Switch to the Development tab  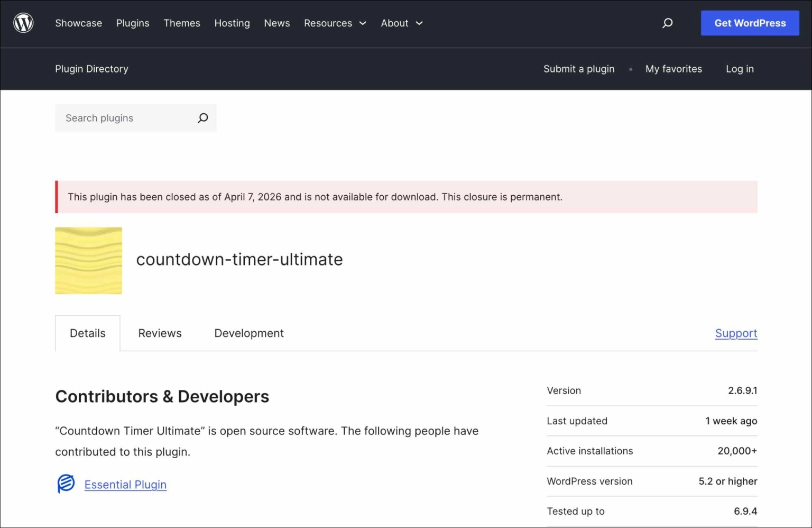(249, 333)
